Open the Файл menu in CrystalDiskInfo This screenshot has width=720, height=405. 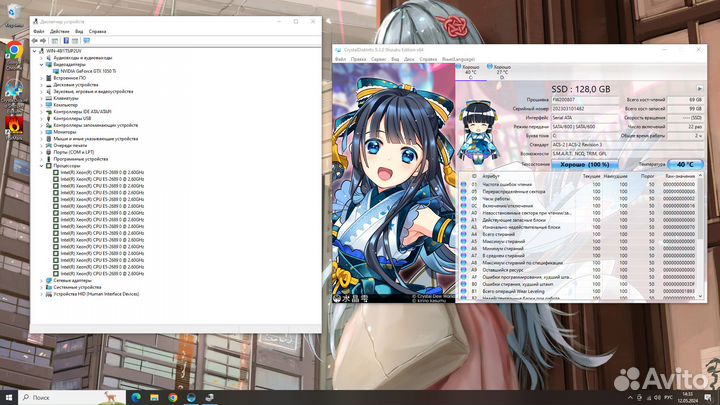point(340,59)
